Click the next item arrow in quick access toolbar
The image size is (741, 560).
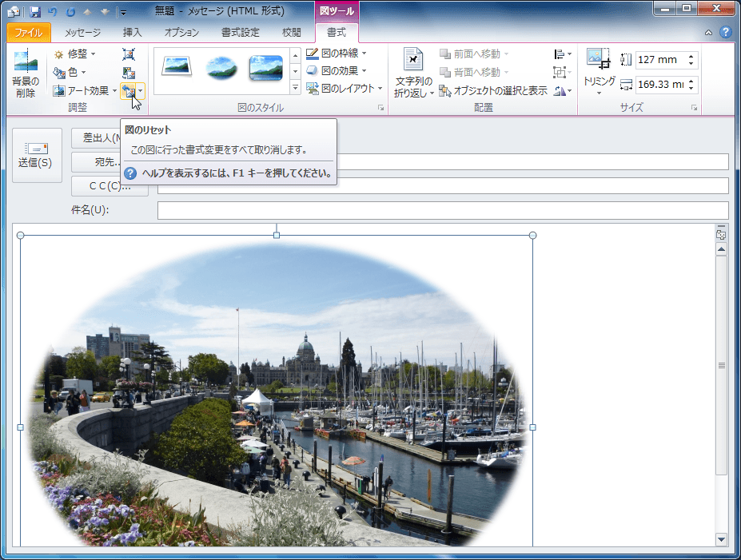click(x=105, y=11)
